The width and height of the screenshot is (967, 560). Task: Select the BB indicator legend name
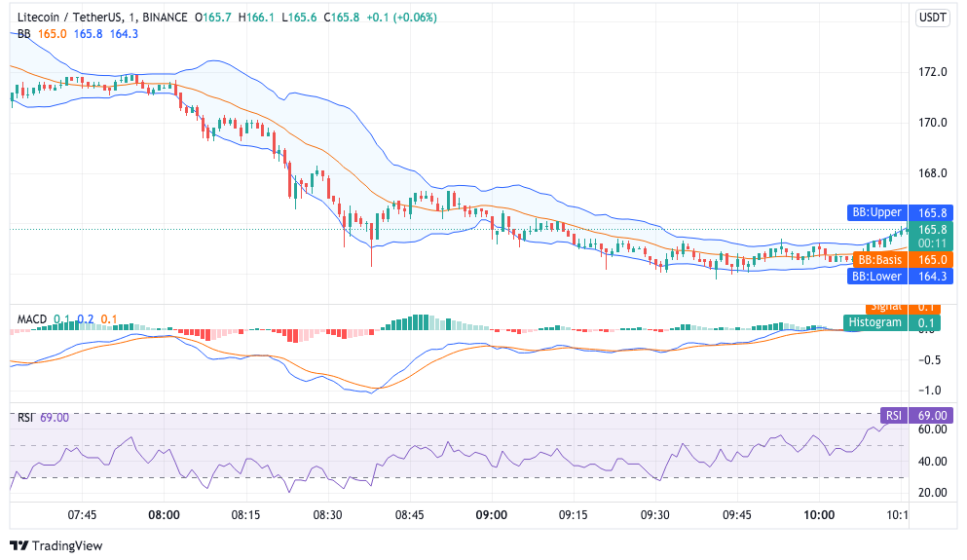point(23,34)
